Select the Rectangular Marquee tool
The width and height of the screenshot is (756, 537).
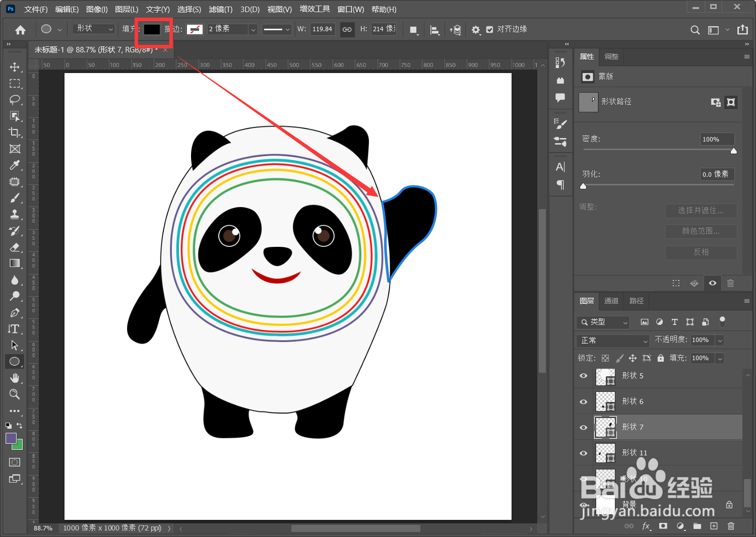click(x=15, y=84)
